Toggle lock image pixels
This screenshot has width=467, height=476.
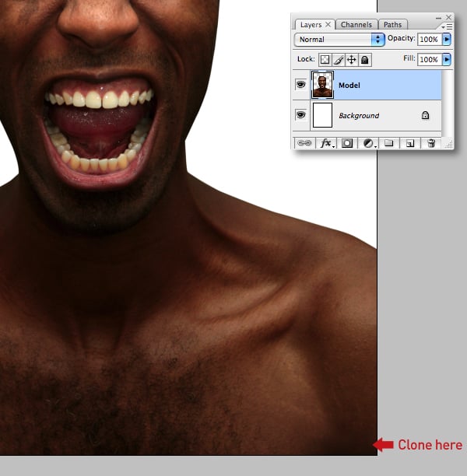(338, 59)
